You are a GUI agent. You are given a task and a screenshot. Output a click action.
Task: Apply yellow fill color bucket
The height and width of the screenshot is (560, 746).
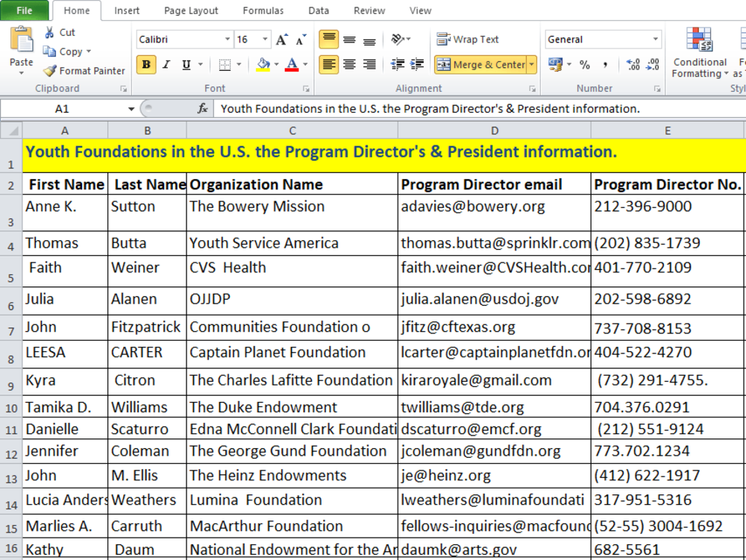click(263, 64)
